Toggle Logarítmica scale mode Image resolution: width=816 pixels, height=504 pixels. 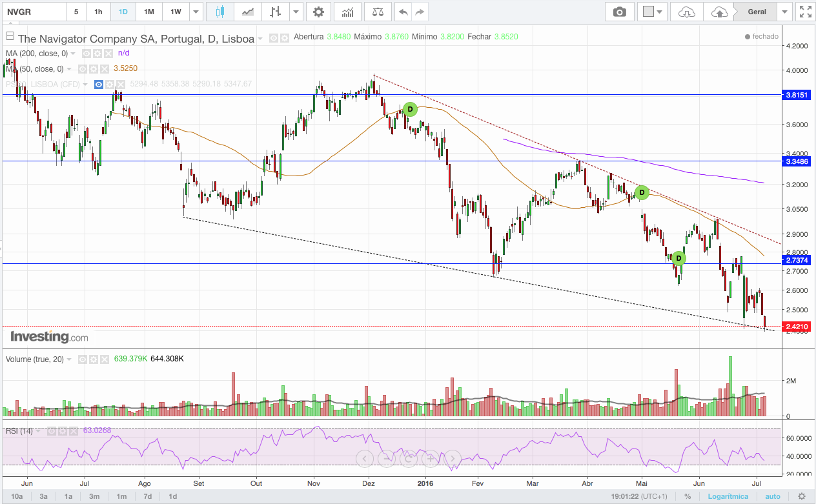[729, 496]
